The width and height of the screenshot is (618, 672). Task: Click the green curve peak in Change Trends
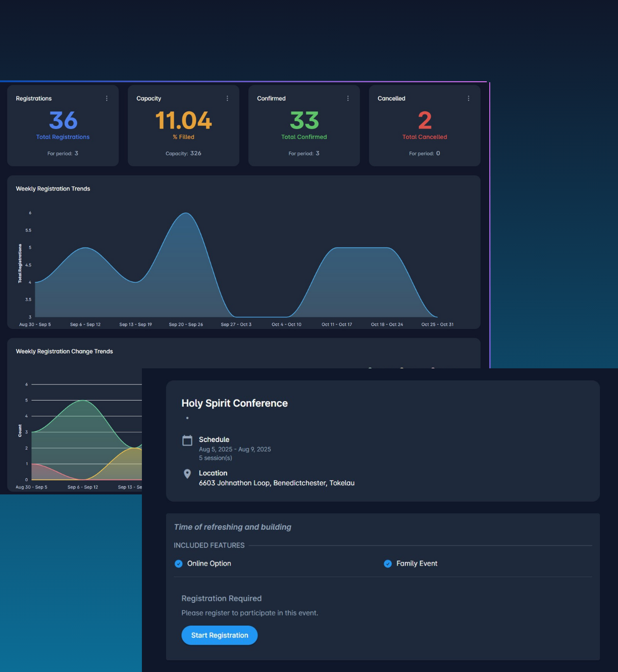coord(83,401)
